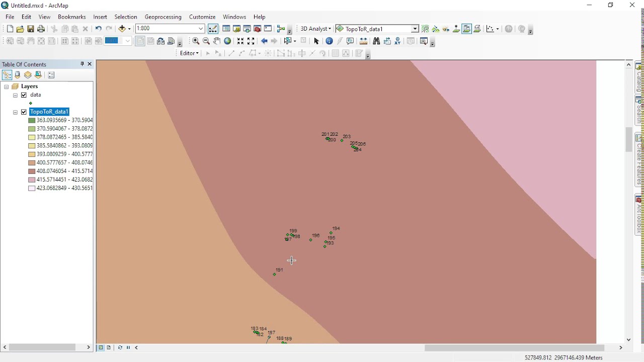Open the map scale 1:800 dropdown
Viewport: 644px width, 362px height.
[201, 29]
